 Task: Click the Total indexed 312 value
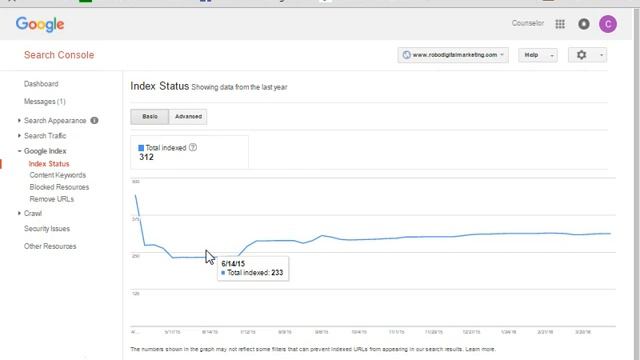tap(146, 157)
